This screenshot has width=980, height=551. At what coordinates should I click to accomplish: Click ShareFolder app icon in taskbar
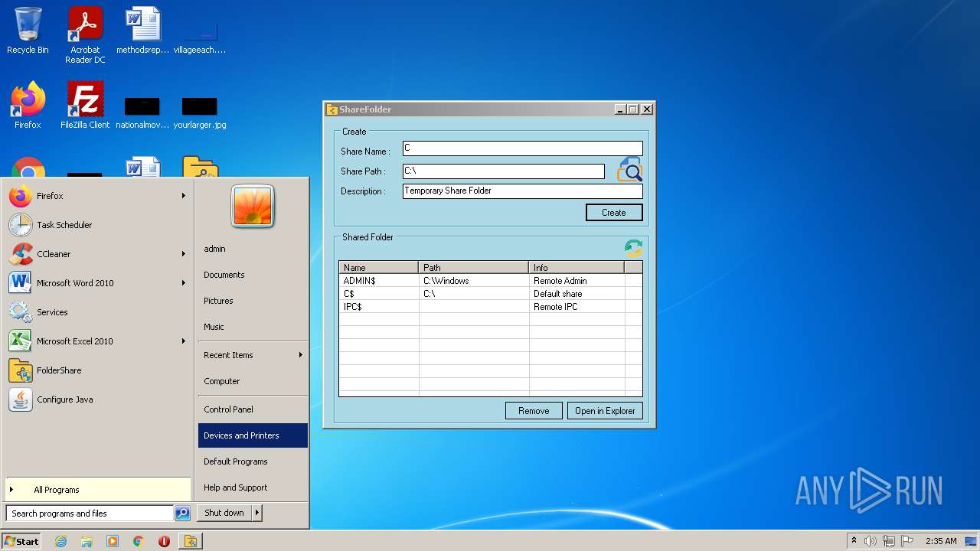191,541
